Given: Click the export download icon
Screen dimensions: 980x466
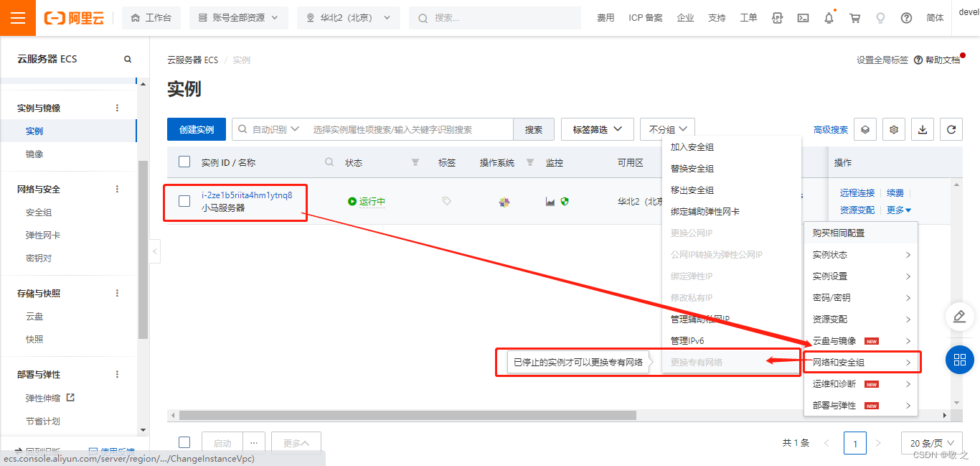Looking at the screenshot, I should (923, 129).
